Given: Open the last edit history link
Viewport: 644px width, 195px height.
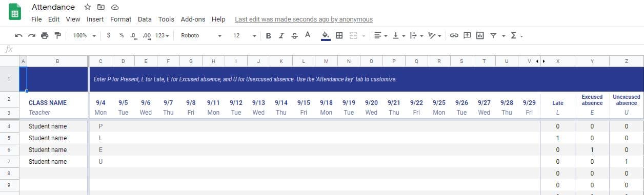Looking at the screenshot, I should click(304, 19).
